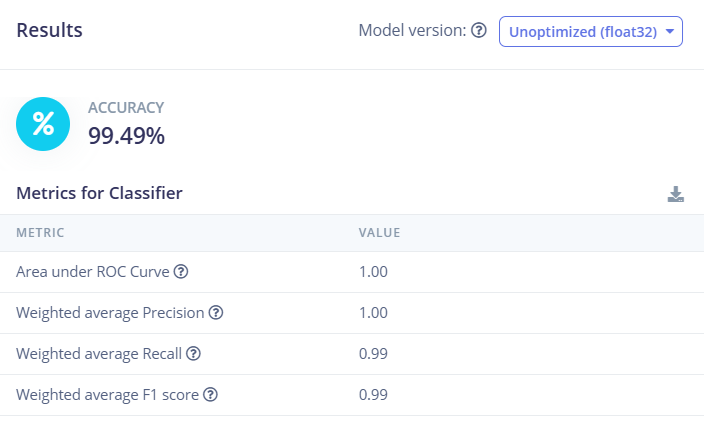Click the help icon beside Model version

tap(479, 31)
